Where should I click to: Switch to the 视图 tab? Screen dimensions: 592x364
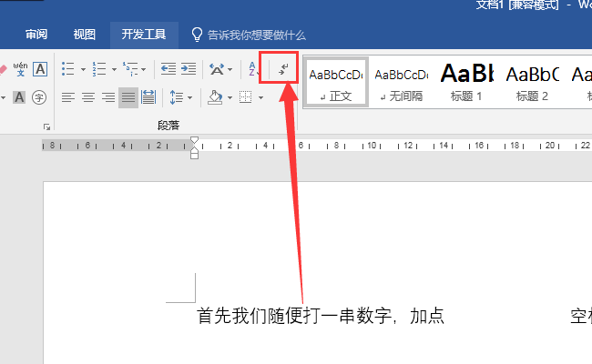point(84,35)
